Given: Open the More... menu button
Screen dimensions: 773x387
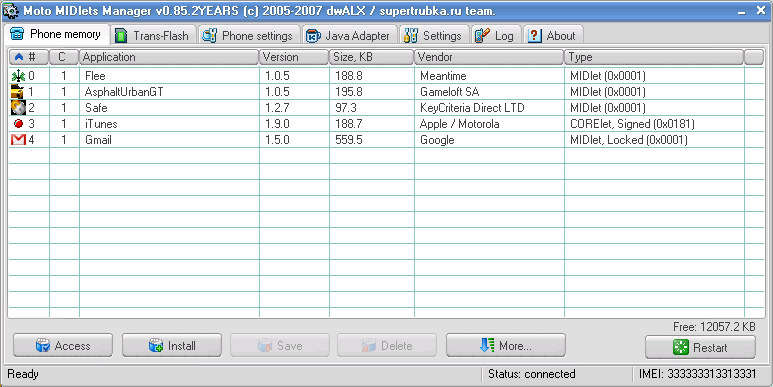Looking at the screenshot, I should point(506,346).
